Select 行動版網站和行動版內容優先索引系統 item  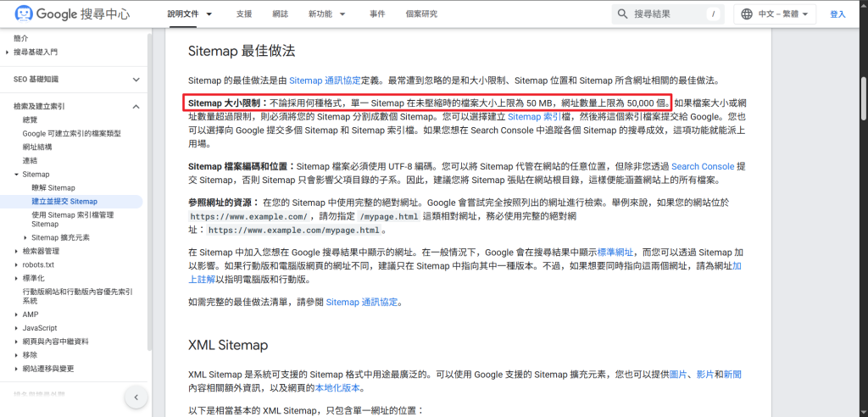click(77, 297)
